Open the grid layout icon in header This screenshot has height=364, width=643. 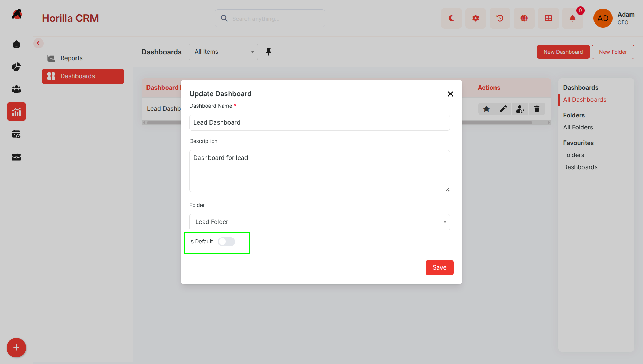click(x=548, y=18)
